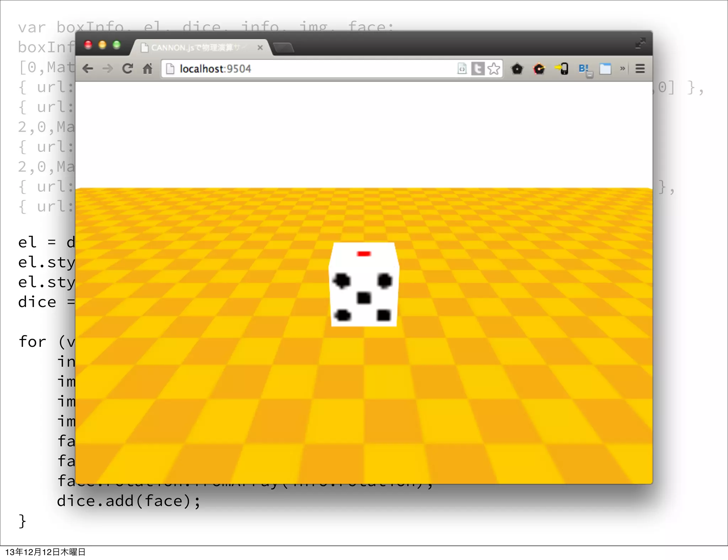728x560 pixels.
Task: Expand hidden extensions with the chevron
Action: (x=622, y=69)
